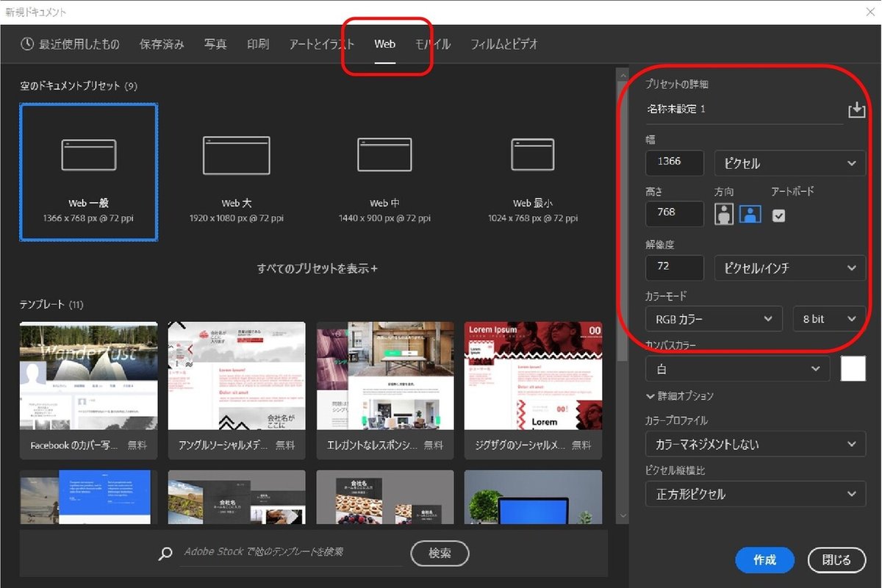Open the ジグザグのソーシャルメディア template
Viewport: 882px width, 588px height.
point(534,390)
